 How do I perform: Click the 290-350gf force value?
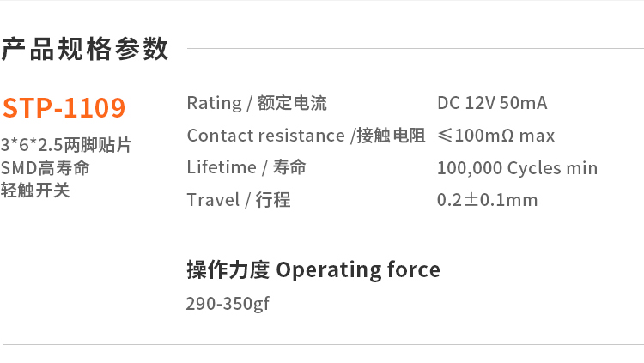[x=228, y=304]
